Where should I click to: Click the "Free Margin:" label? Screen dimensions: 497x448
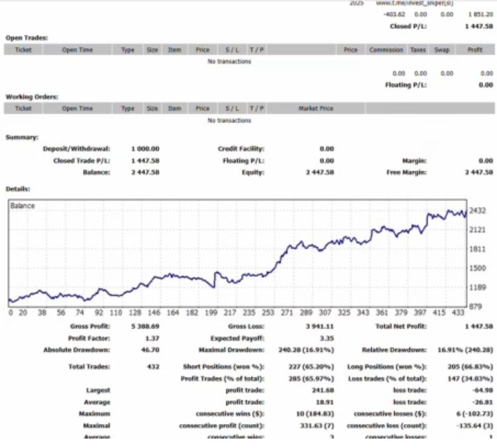(407, 172)
